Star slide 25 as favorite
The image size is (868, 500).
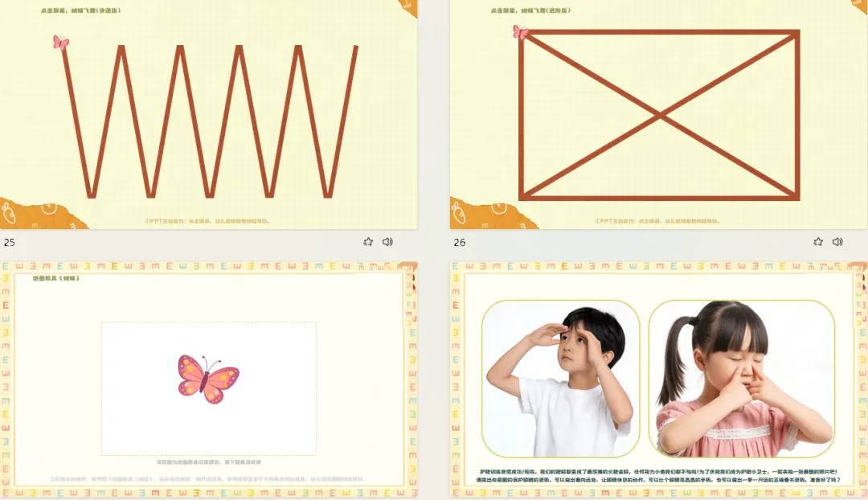coord(368,242)
